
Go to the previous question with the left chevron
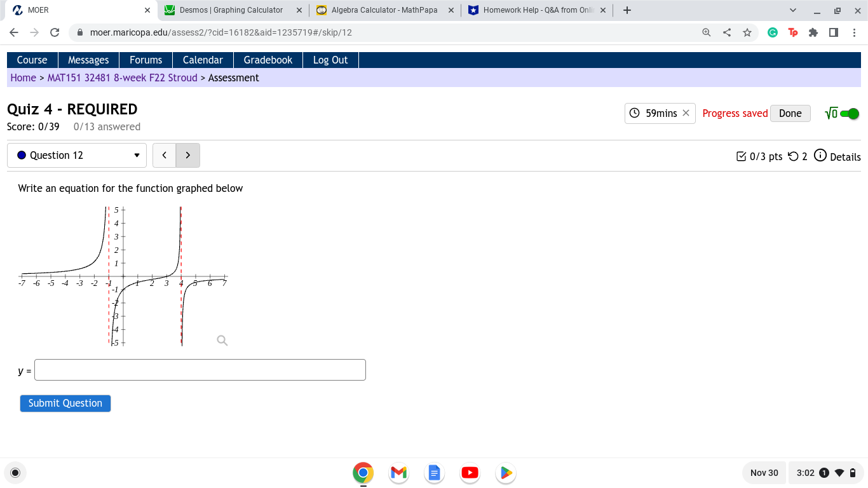(164, 154)
